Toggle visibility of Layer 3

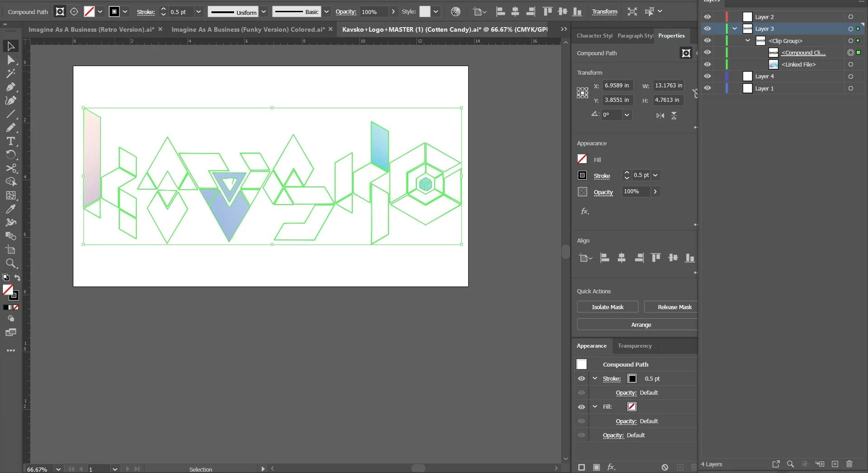[x=707, y=29]
